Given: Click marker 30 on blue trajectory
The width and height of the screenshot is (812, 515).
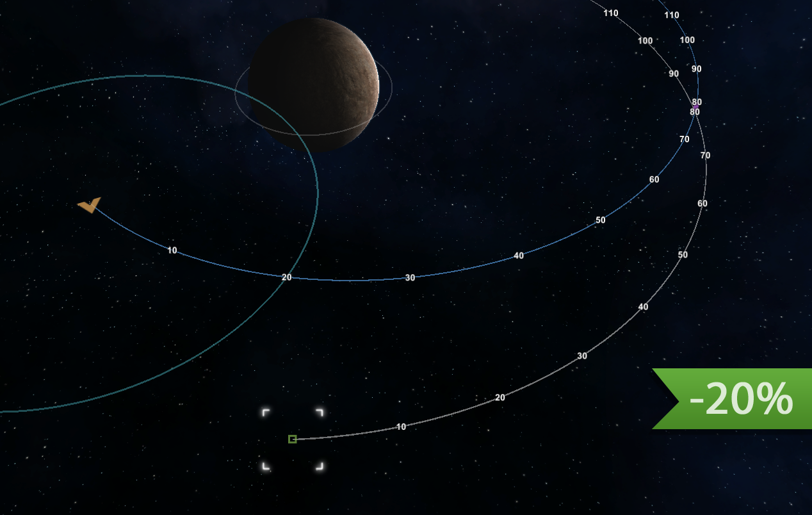Looking at the screenshot, I should (410, 278).
